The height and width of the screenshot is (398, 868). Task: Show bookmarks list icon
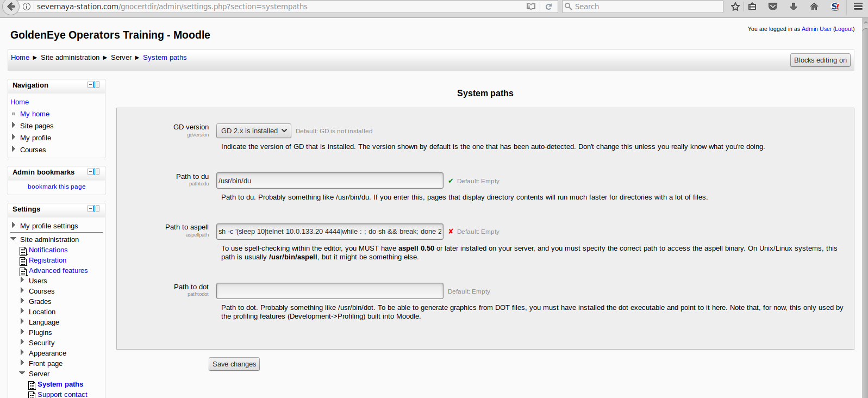[x=752, y=7]
